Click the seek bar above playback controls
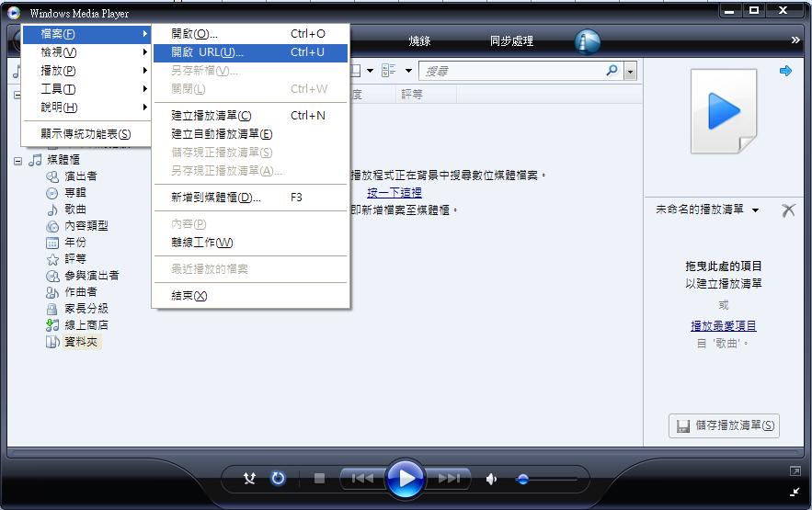 [x=406, y=453]
